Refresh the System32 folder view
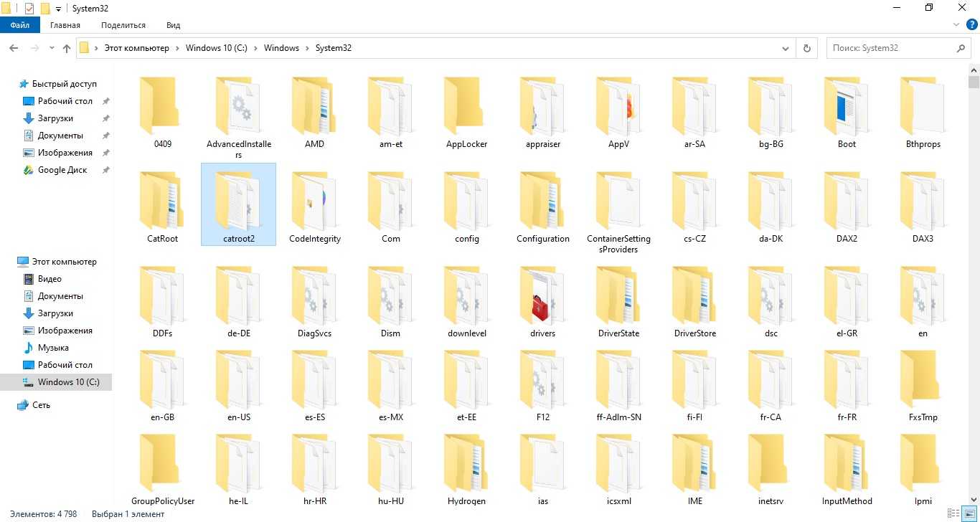Image resolution: width=980 pixels, height=522 pixels. (x=807, y=48)
